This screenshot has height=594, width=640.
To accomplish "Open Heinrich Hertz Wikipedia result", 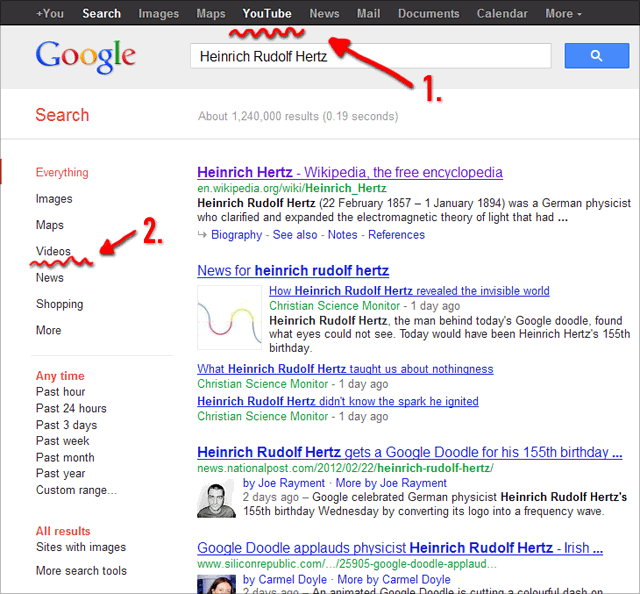I will (350, 172).
